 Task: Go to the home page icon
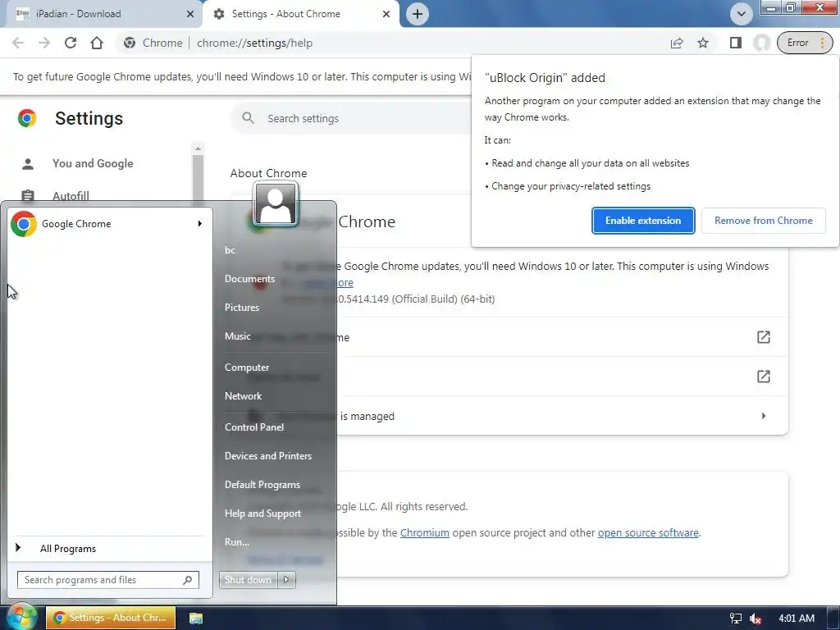tap(97, 43)
